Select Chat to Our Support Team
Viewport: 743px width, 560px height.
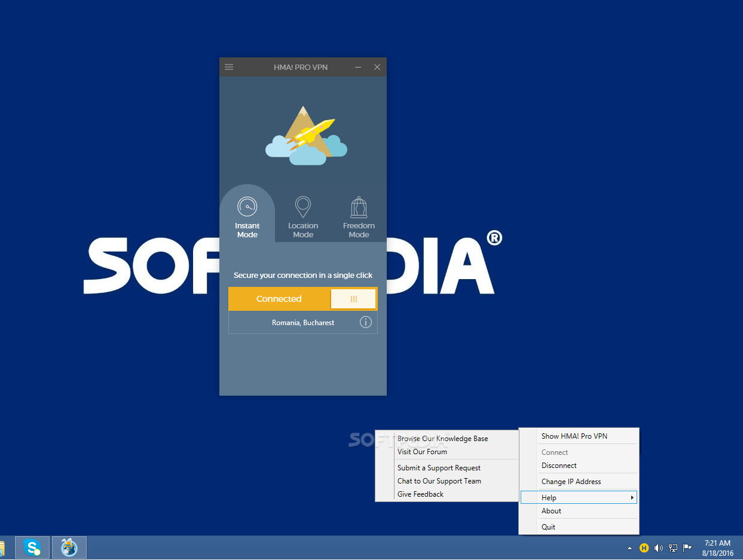447,481
